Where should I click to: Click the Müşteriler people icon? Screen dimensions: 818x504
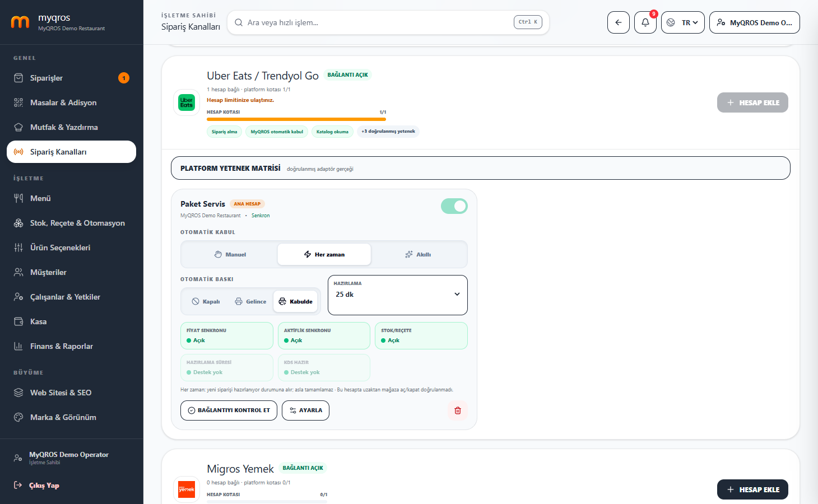click(18, 272)
